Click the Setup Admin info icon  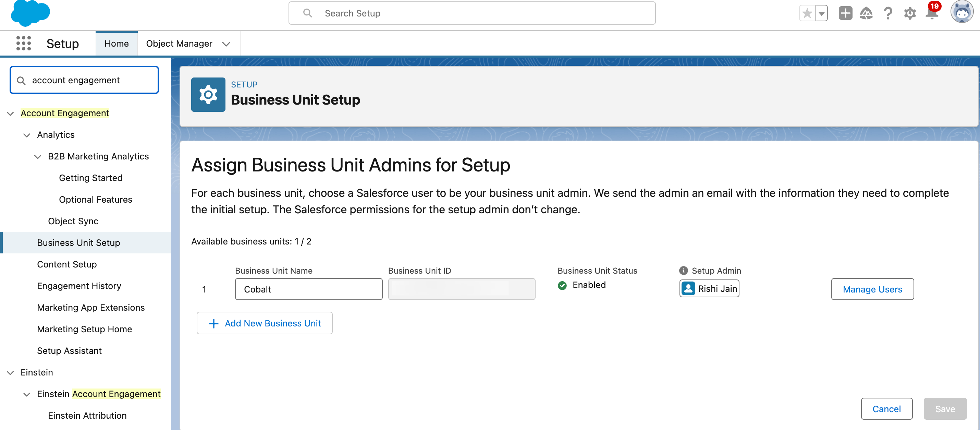click(683, 271)
